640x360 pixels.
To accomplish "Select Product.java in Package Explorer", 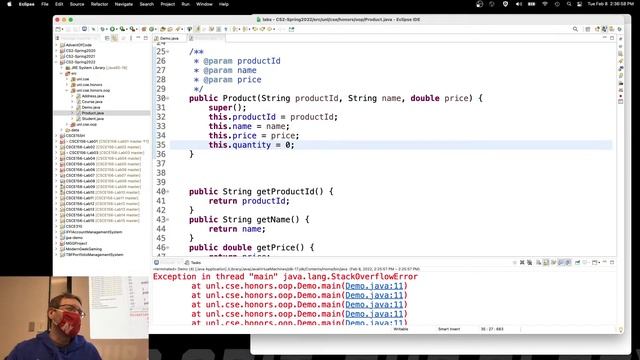I will (92, 113).
